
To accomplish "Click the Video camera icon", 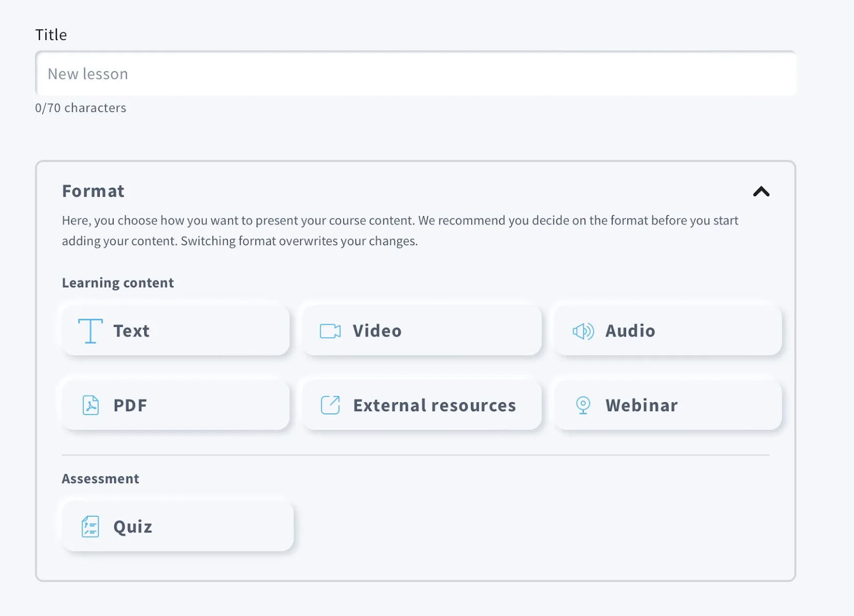I will [330, 331].
